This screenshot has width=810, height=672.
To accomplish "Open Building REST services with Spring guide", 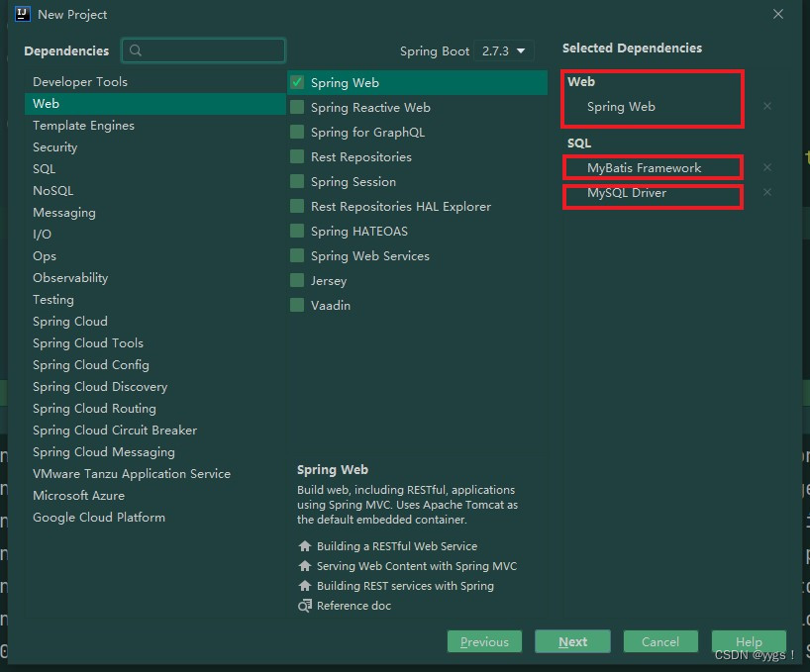I will [x=405, y=585].
